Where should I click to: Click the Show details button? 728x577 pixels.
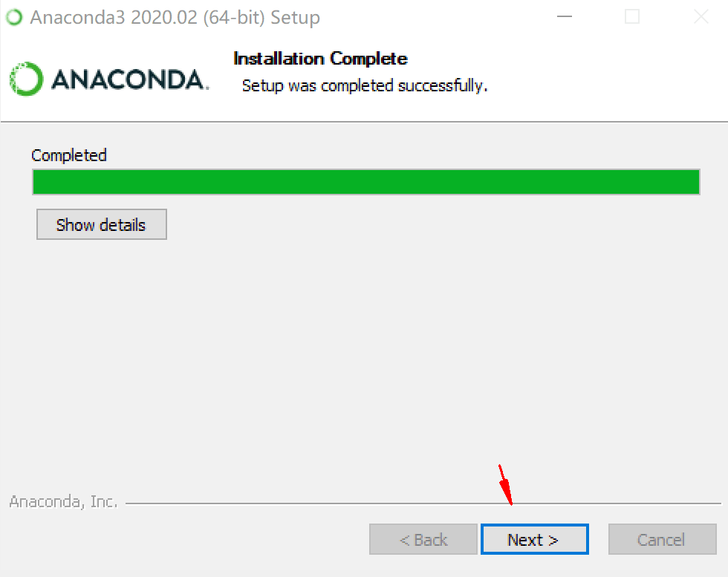pyautogui.click(x=102, y=225)
